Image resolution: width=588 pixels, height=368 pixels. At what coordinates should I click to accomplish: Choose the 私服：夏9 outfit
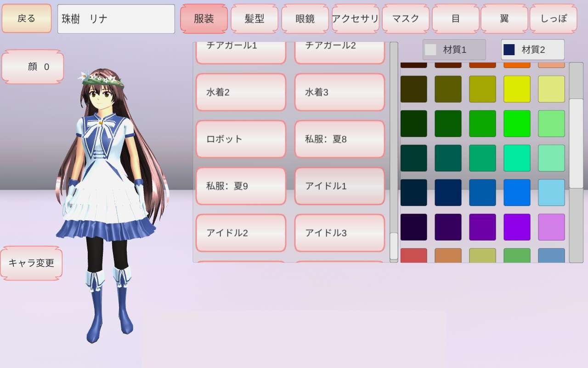[x=241, y=186]
